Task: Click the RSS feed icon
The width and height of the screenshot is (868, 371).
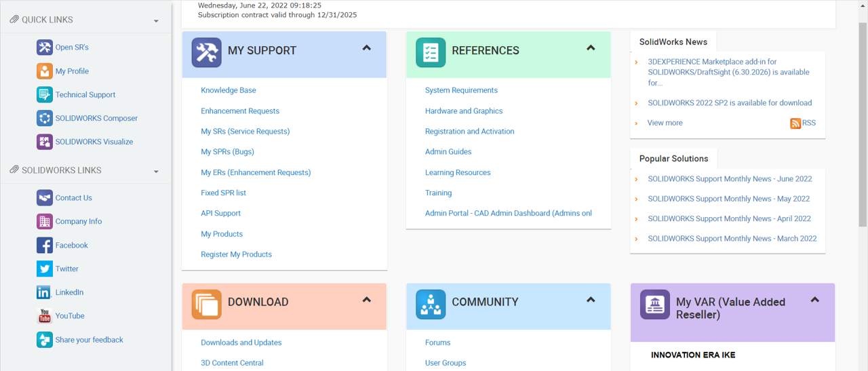Action: [x=795, y=123]
